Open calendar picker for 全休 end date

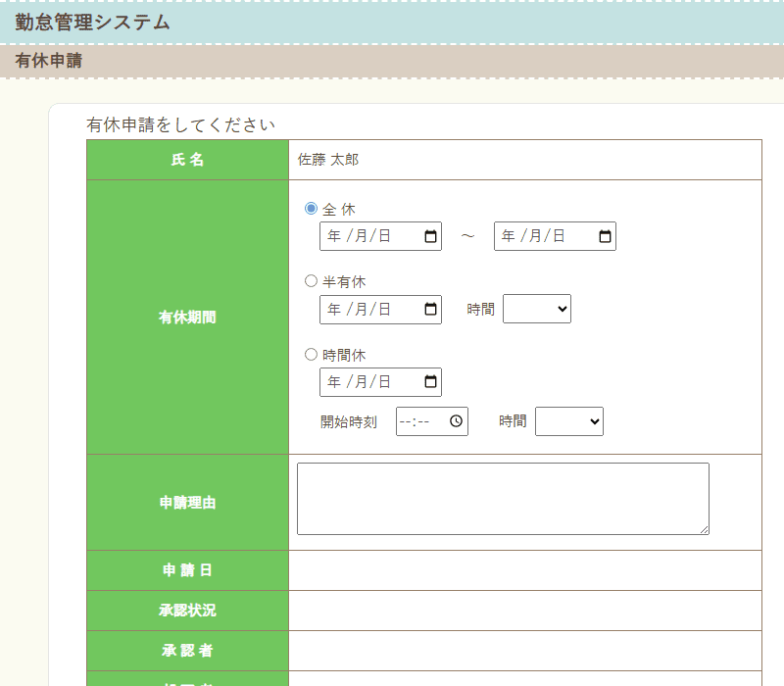click(x=605, y=236)
